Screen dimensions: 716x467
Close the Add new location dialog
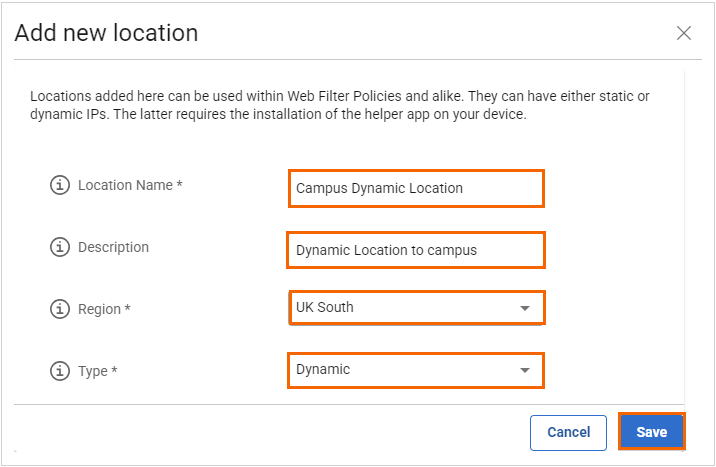(684, 33)
